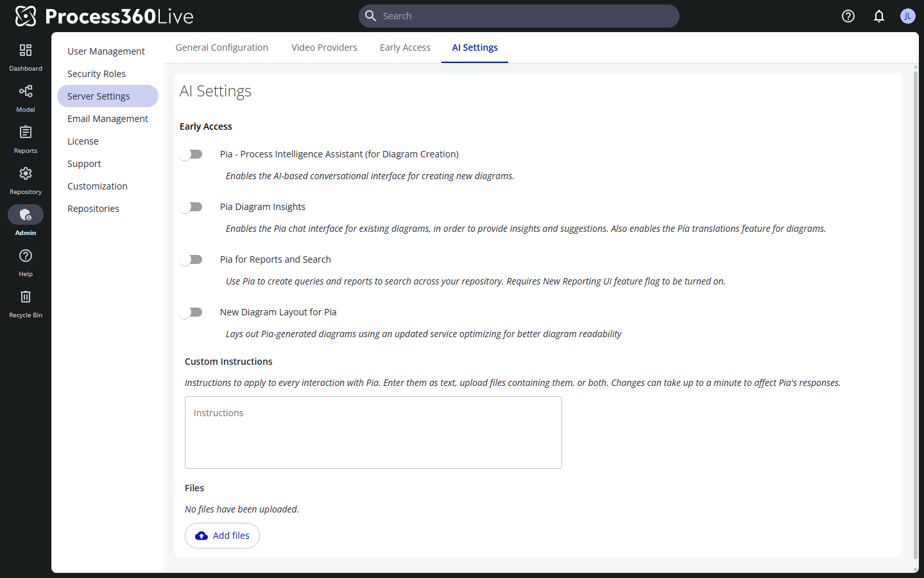This screenshot has height=578, width=924.
Task: Click the search magnifier icon
Action: (370, 16)
